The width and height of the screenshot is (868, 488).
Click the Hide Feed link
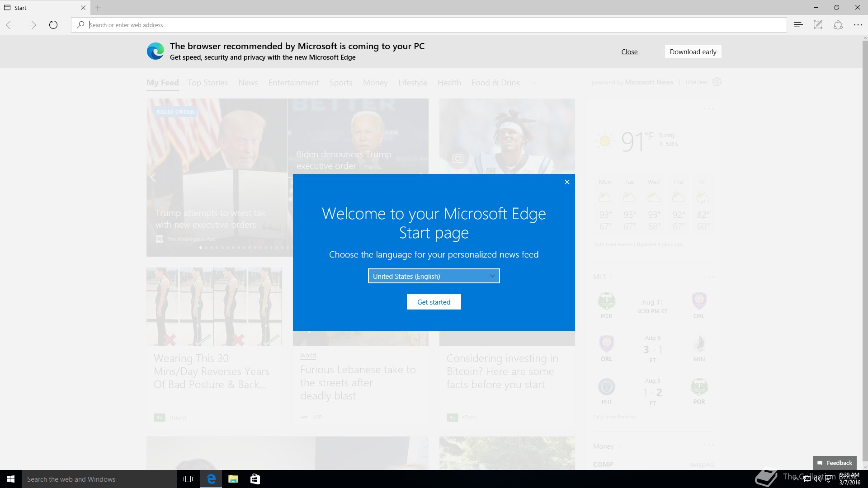[x=697, y=83]
